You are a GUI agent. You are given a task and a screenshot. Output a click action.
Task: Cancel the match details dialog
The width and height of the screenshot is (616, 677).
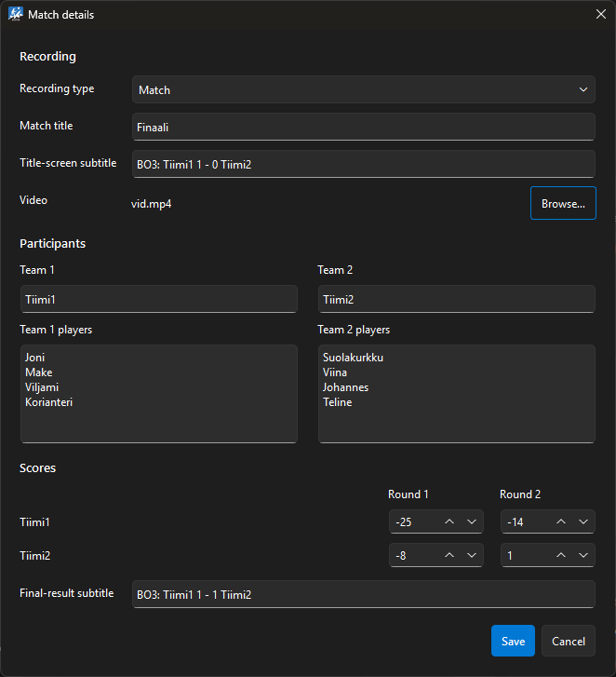tap(569, 641)
